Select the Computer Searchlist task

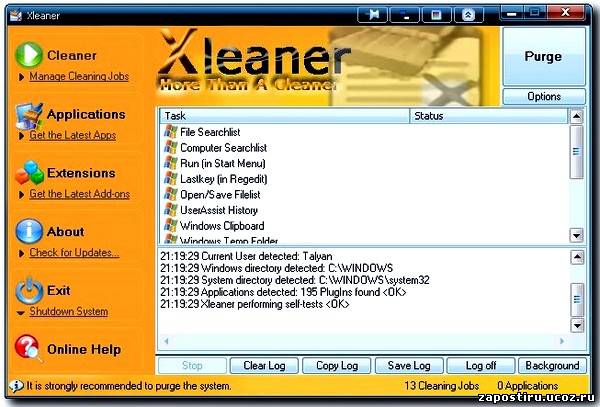coord(223,148)
